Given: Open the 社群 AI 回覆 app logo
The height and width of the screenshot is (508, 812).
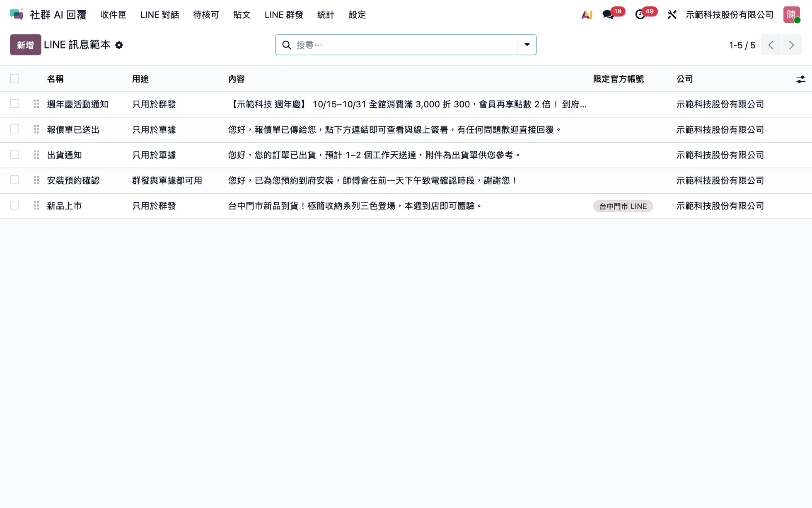Looking at the screenshot, I should [17, 15].
